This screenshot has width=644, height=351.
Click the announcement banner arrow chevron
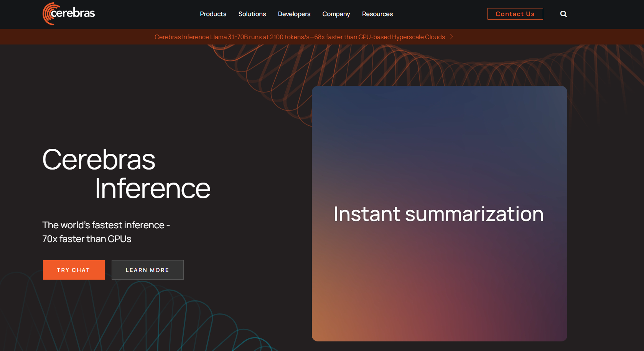click(x=451, y=37)
